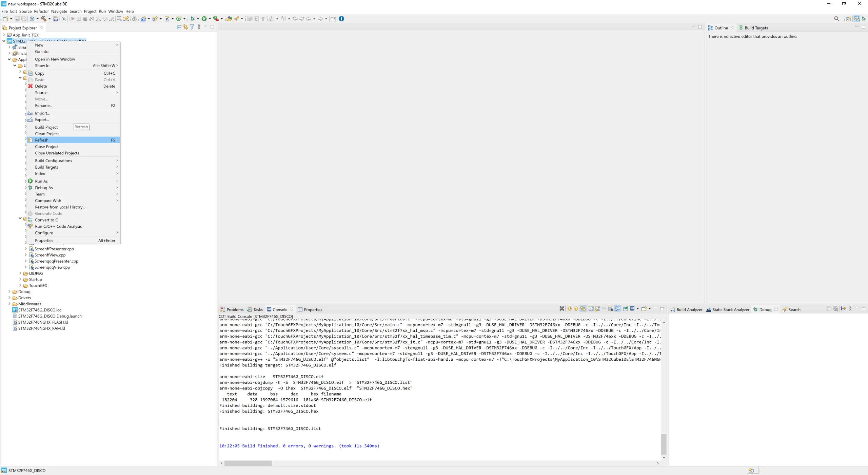868x475 pixels.
Task: Click the console scroll down arrow
Action: (x=664, y=457)
